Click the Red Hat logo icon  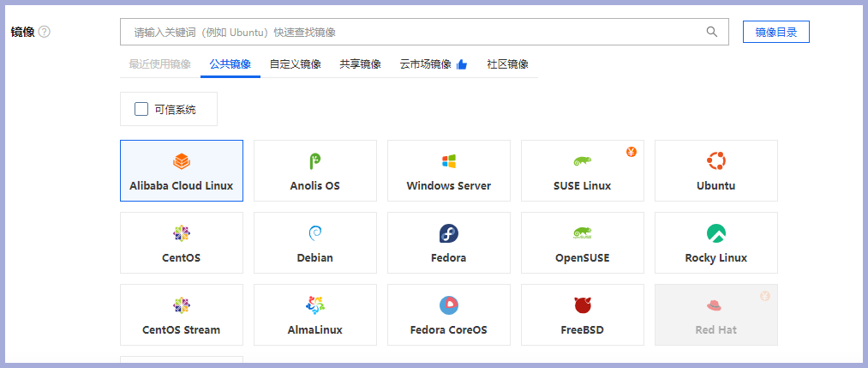pyautogui.click(x=715, y=305)
